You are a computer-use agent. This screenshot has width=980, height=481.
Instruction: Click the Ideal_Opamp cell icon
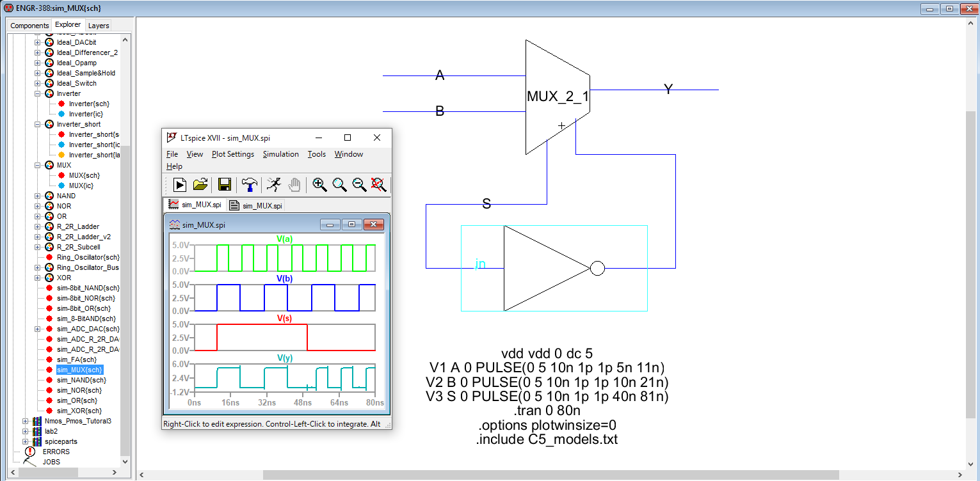49,63
